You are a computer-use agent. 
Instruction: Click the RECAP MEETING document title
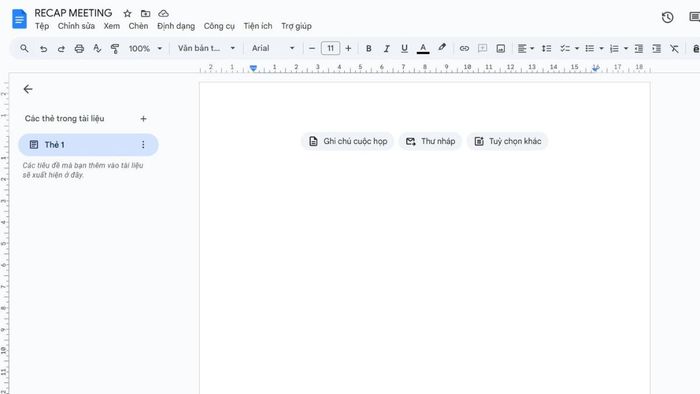(x=73, y=13)
